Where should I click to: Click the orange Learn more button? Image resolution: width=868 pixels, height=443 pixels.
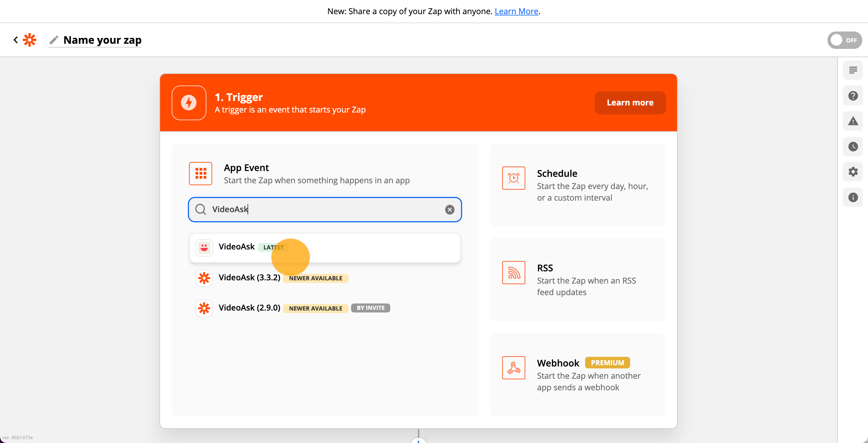(x=630, y=103)
